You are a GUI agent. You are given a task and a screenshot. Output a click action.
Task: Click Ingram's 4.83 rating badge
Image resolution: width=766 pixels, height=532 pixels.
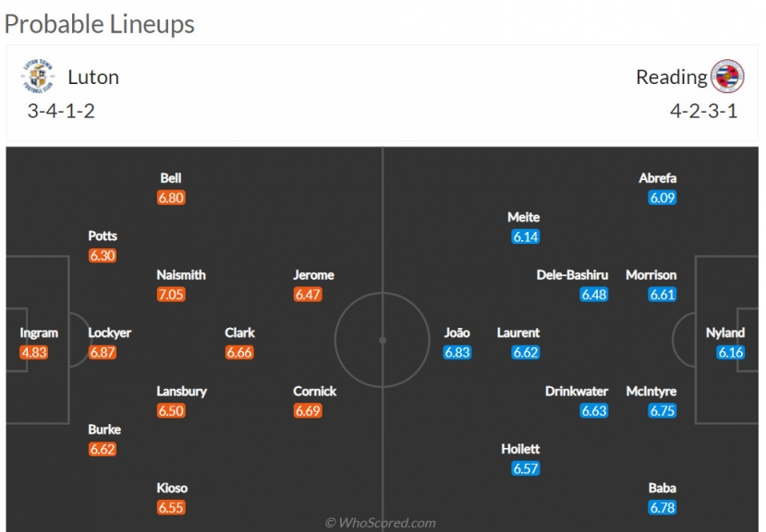[33, 352]
